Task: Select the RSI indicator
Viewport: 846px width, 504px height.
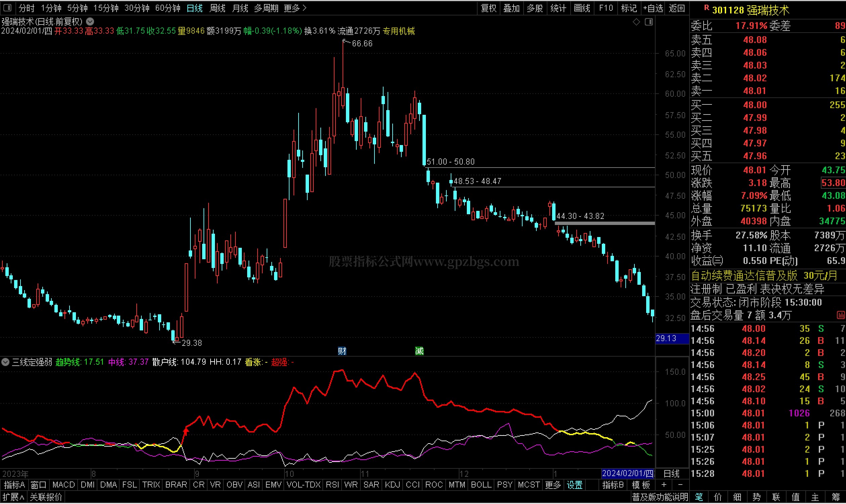Action: [x=332, y=485]
